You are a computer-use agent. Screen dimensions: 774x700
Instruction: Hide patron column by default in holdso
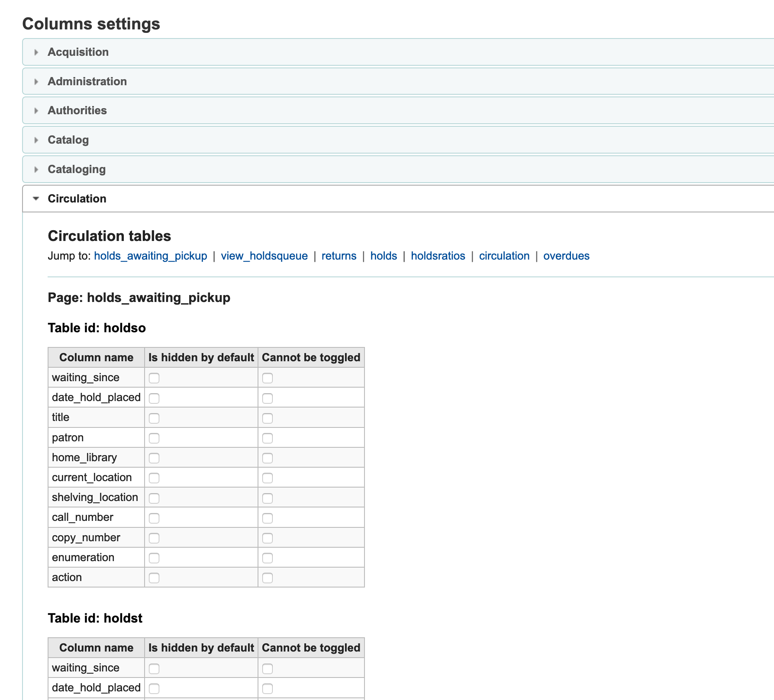(154, 438)
